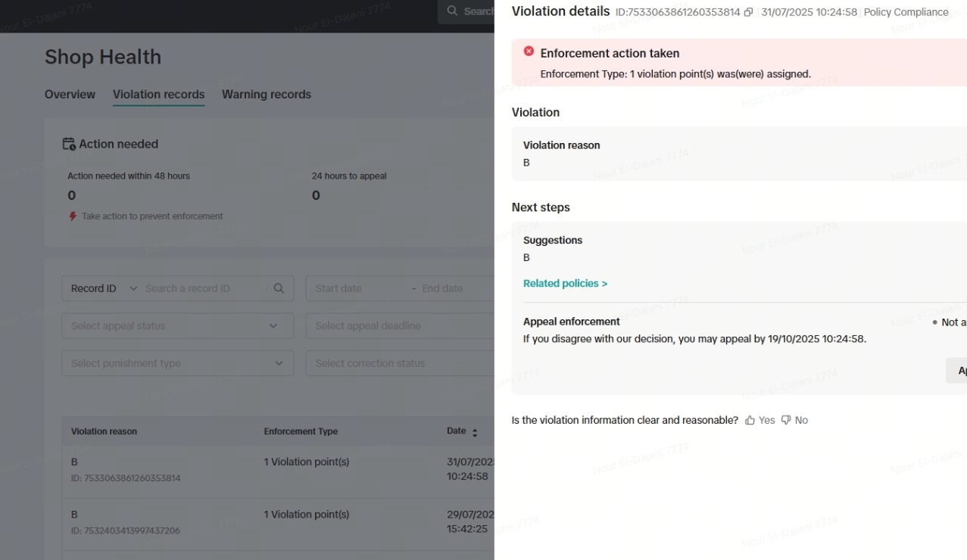The width and height of the screenshot is (967, 560).
Task: Switch to the Overview tab
Action: pyautogui.click(x=70, y=95)
